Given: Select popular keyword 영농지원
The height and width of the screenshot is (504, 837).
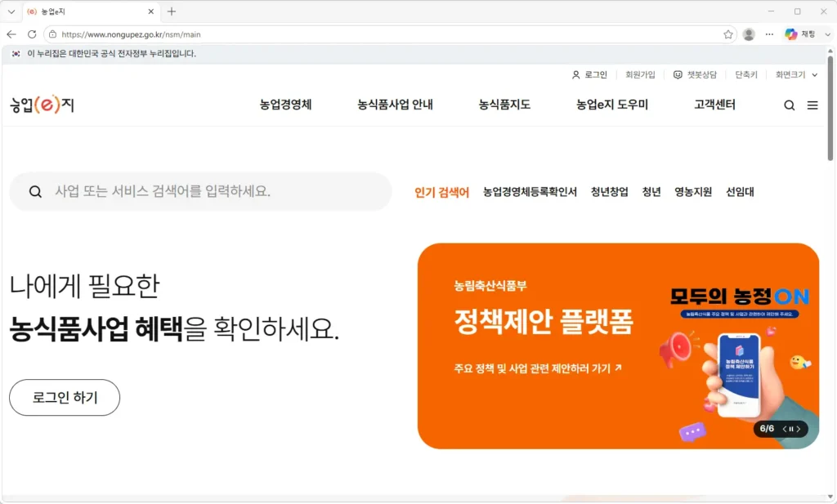Looking at the screenshot, I should (x=693, y=191).
